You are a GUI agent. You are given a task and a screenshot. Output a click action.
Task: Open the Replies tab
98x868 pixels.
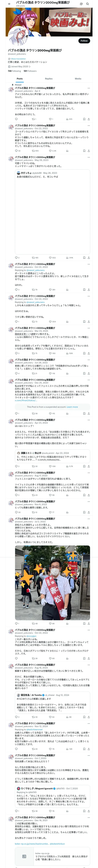49,79
